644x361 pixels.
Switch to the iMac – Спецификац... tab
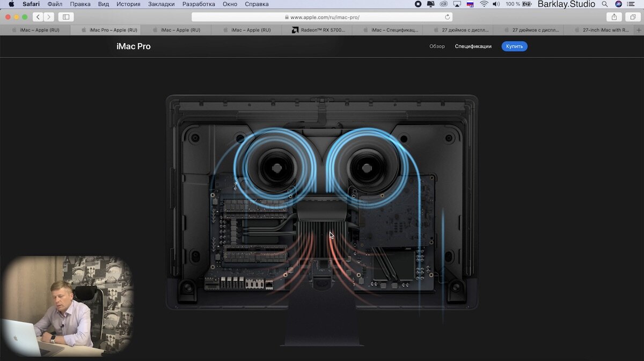point(387,30)
